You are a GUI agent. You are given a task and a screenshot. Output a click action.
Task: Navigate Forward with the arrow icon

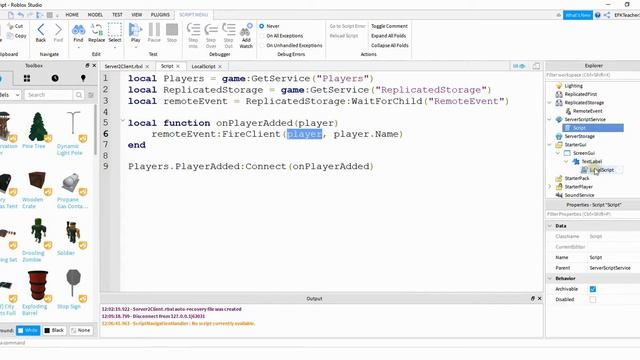(x=58, y=29)
